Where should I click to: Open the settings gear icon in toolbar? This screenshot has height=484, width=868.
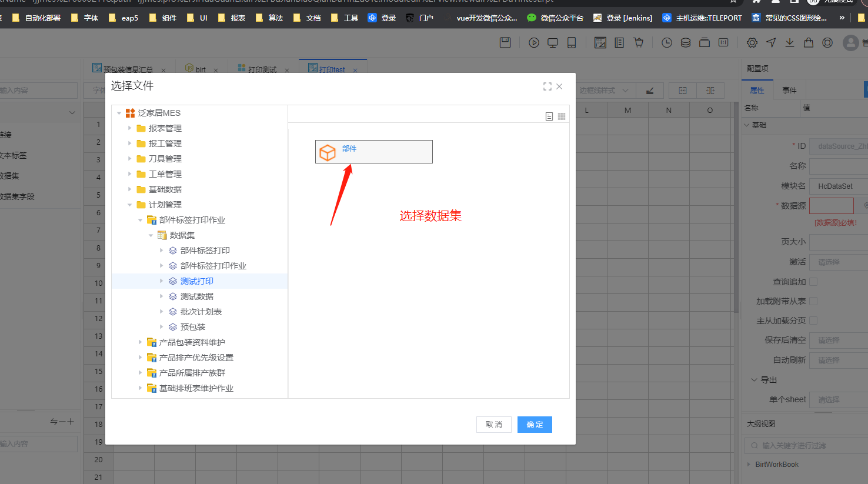point(752,42)
